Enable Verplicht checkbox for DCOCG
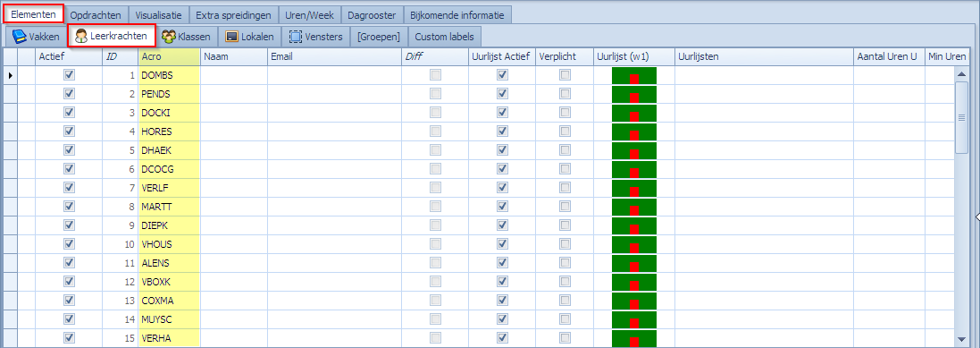The image size is (980, 348). pos(565,168)
